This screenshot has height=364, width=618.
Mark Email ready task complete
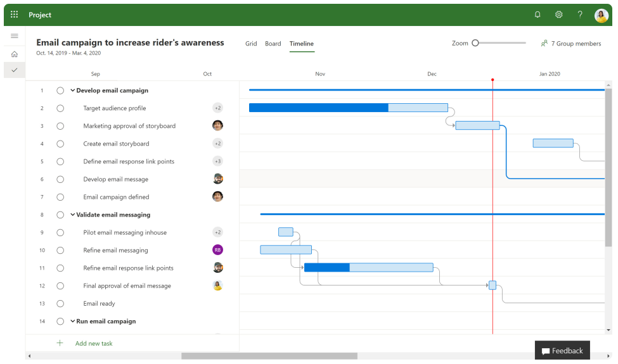(x=60, y=303)
